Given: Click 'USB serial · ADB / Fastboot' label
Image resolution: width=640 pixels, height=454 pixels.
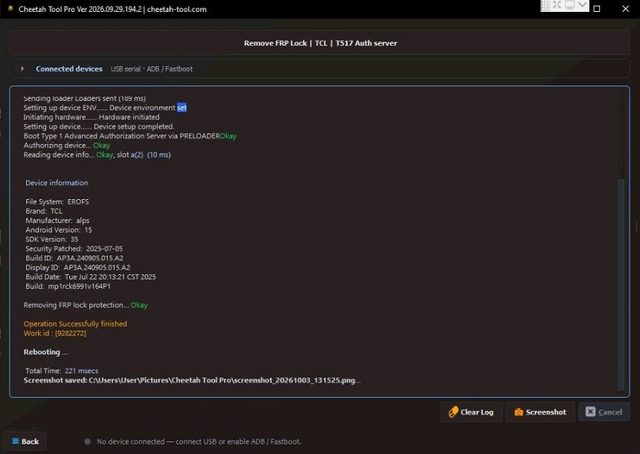Looking at the screenshot, I should point(151,69).
